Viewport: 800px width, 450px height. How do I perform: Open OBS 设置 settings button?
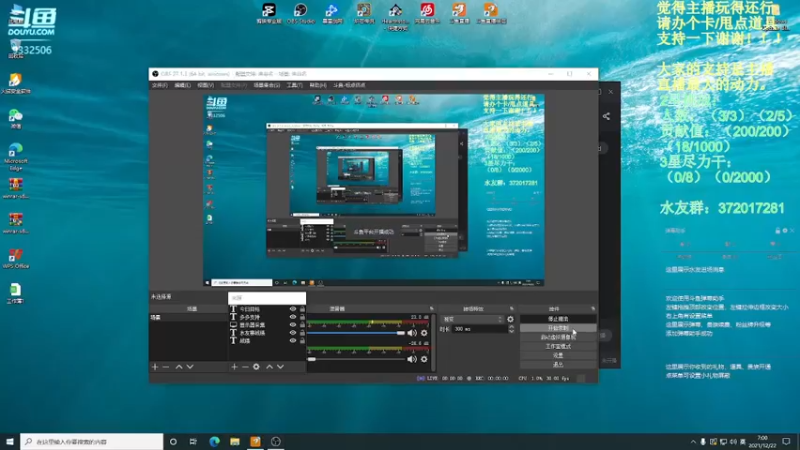pos(558,356)
